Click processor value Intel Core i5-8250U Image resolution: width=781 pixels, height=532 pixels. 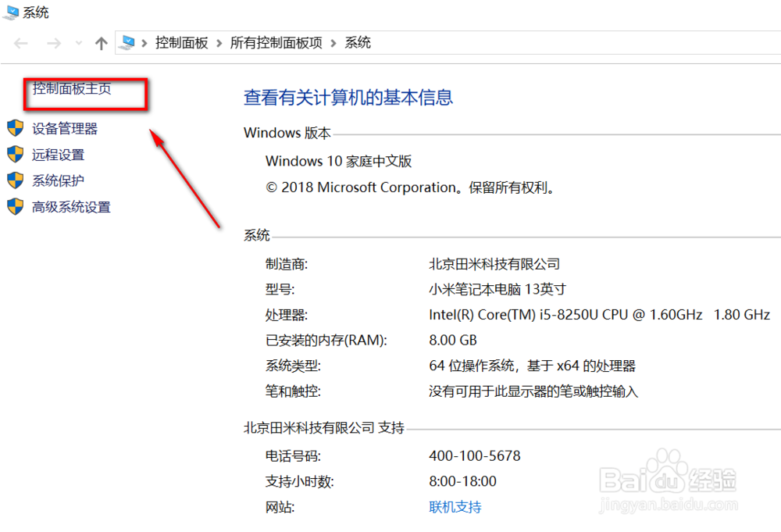(x=599, y=315)
